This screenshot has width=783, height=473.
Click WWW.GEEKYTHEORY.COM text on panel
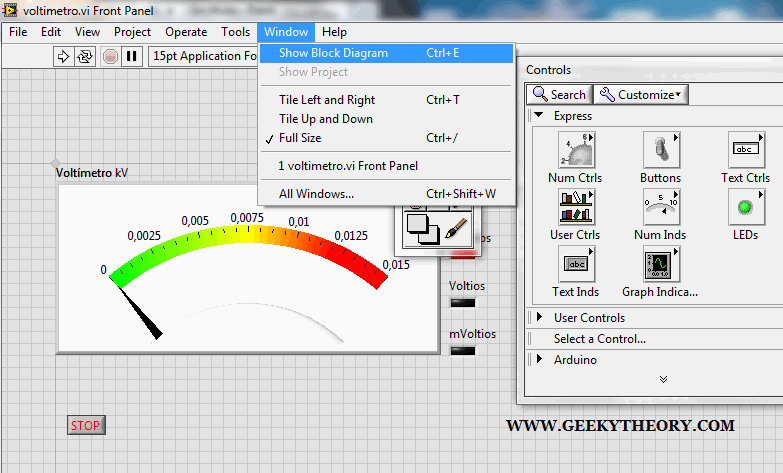tap(620, 426)
